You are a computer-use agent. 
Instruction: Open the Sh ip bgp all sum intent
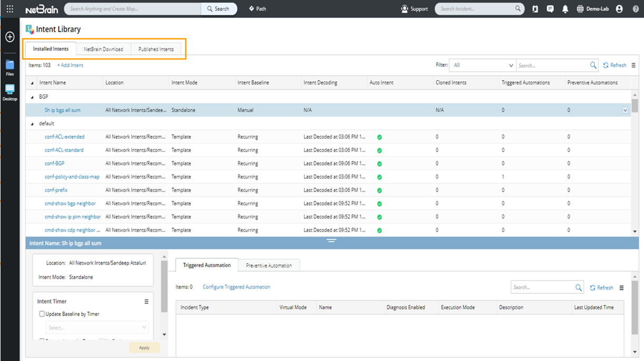(x=63, y=110)
